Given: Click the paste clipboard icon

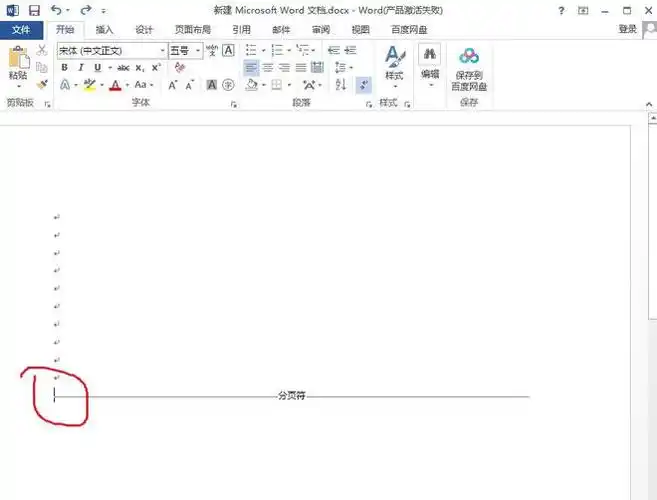Looking at the screenshot, I should [x=18, y=57].
